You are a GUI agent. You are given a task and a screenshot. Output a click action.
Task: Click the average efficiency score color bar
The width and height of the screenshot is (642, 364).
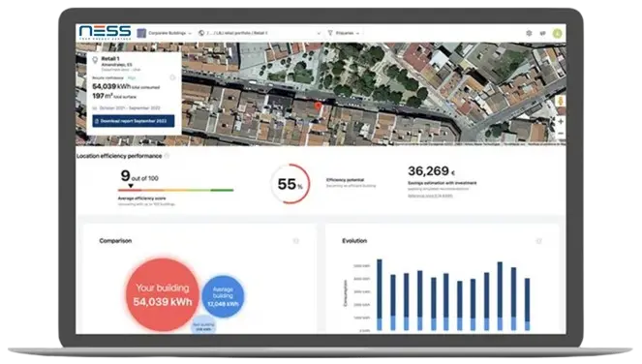coord(175,190)
